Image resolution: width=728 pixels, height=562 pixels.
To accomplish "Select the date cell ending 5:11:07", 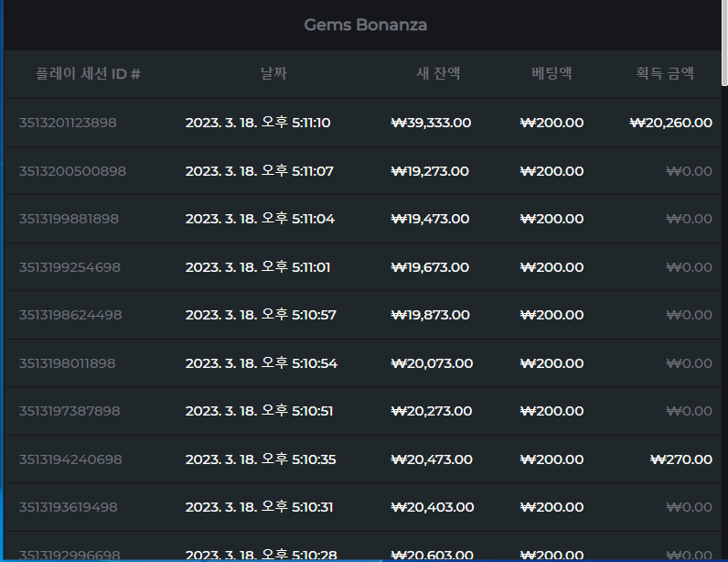I will tap(260, 171).
